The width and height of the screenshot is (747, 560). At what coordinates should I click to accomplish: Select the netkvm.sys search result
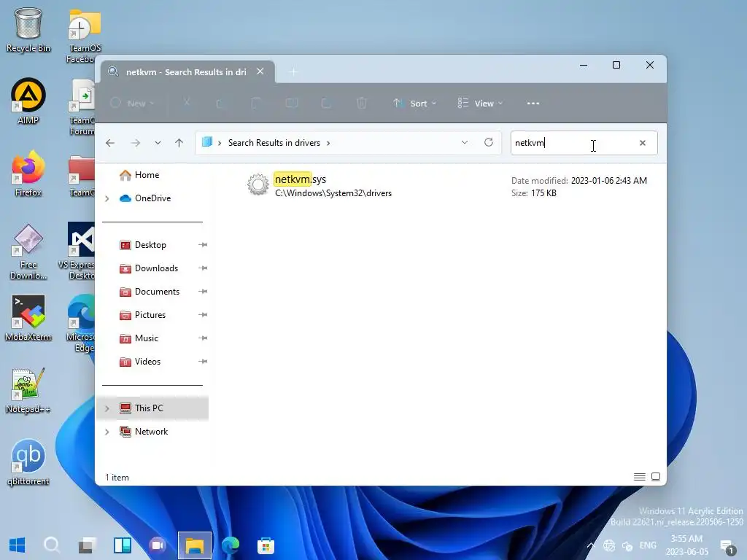(446, 186)
